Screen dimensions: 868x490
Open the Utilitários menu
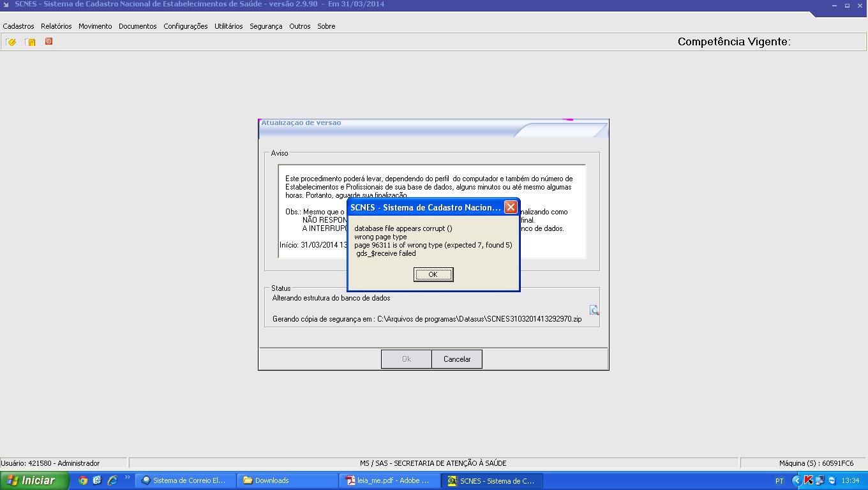click(228, 26)
